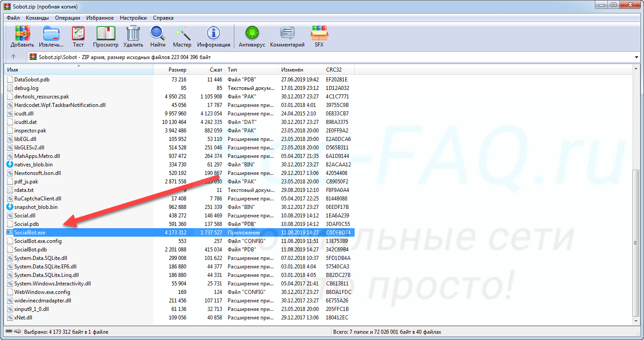This screenshot has height=340, width=644.
Task: Expand the archive path dropdown arrow
Action: click(636, 57)
